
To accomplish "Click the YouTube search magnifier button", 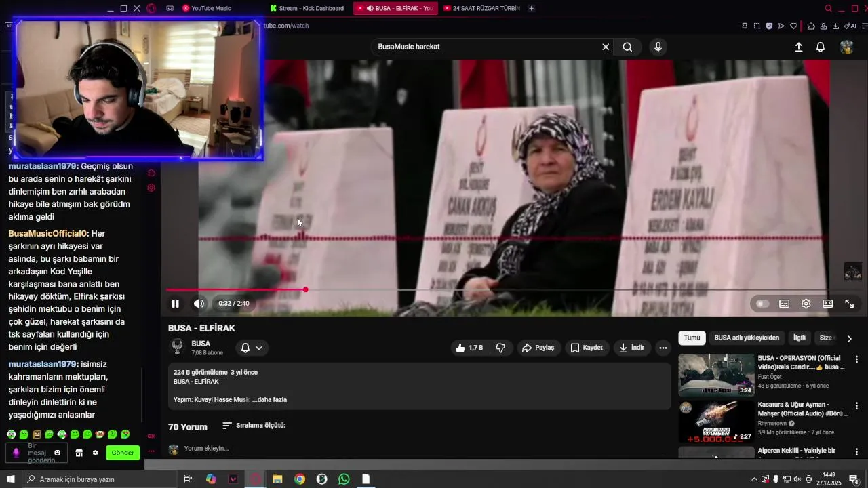I will [627, 47].
